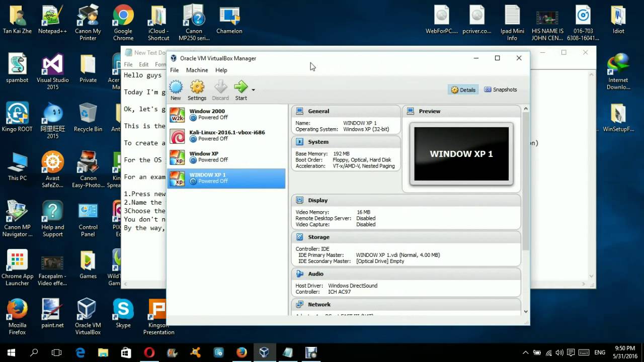Open Mozilla Firefox desktop icon
This screenshot has height=362, width=644.
pos(17,317)
